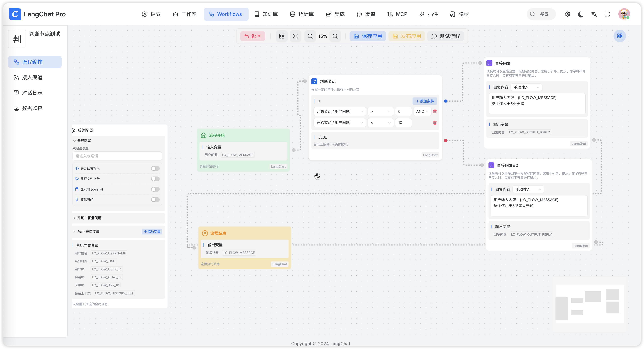Open 手动输入 dropdown in 直接回复#2
Image resolution: width=644 pixels, height=349 pixels.
(x=528, y=189)
